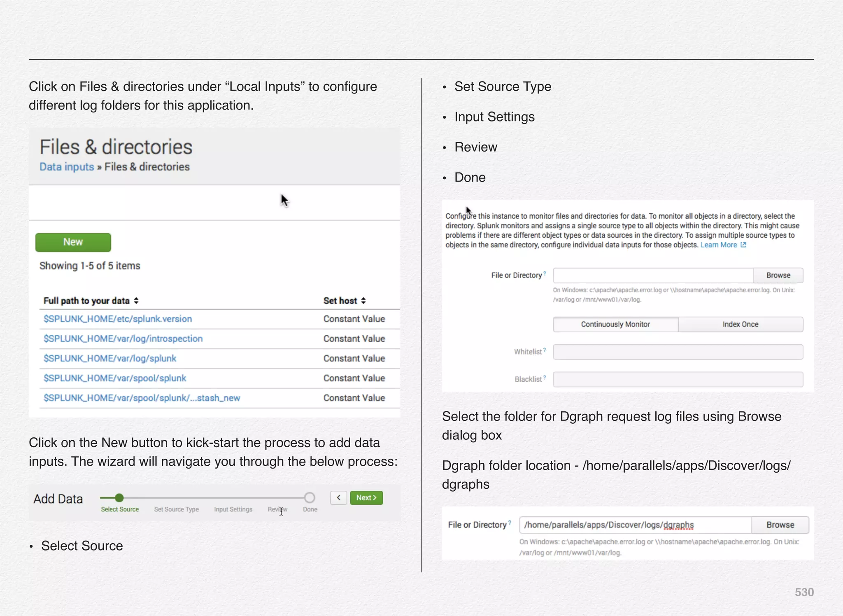843x616 pixels.
Task: Select the Set Source Type wizard step
Action: pos(176,509)
